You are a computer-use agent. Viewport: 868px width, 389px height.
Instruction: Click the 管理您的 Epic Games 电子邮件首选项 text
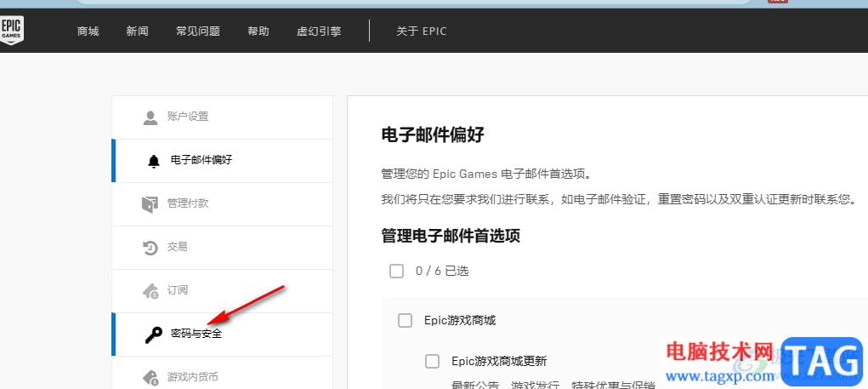tap(487, 174)
